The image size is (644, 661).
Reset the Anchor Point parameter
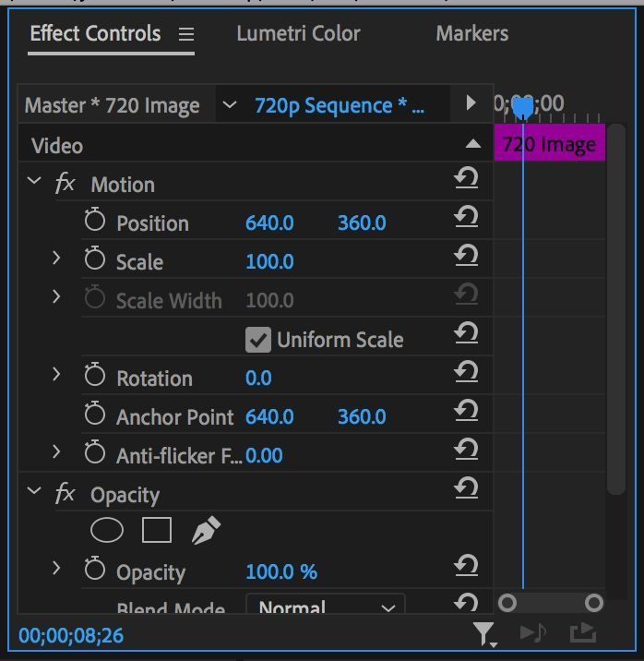(x=466, y=411)
